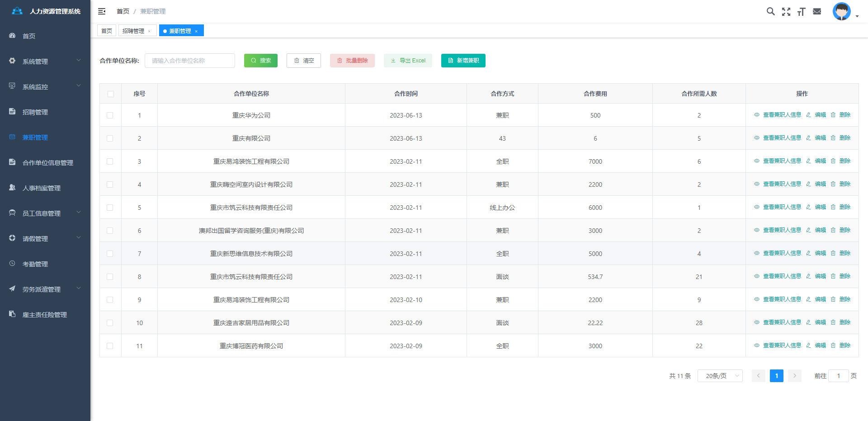Viewport: 868px width, 421px height.
Task: Click the 新增兼职 button
Action: [463, 61]
